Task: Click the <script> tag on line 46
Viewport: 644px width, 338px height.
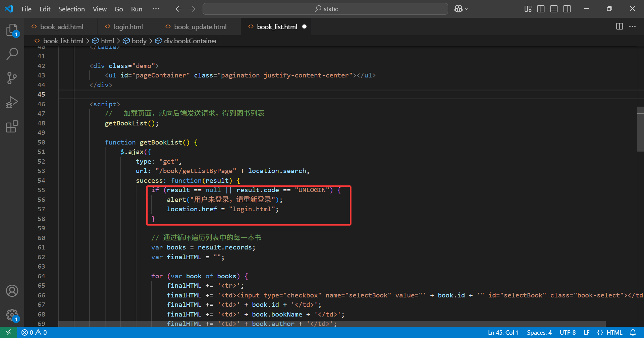Action: pyautogui.click(x=105, y=104)
